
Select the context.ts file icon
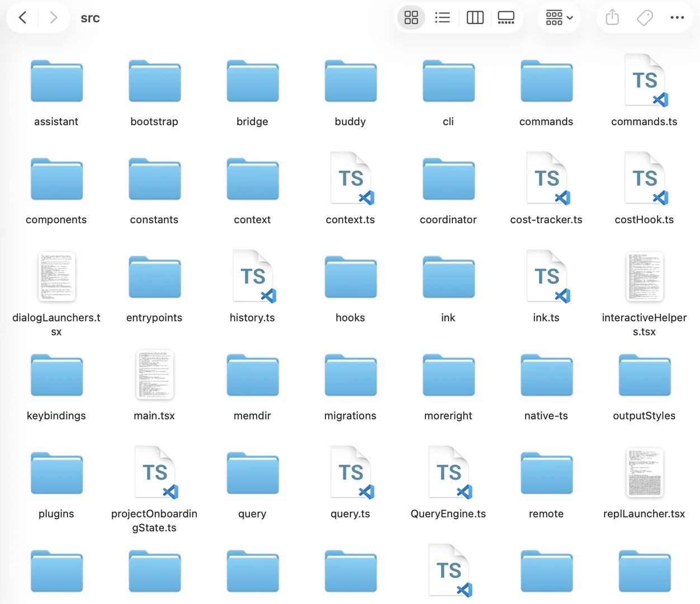[x=351, y=178]
